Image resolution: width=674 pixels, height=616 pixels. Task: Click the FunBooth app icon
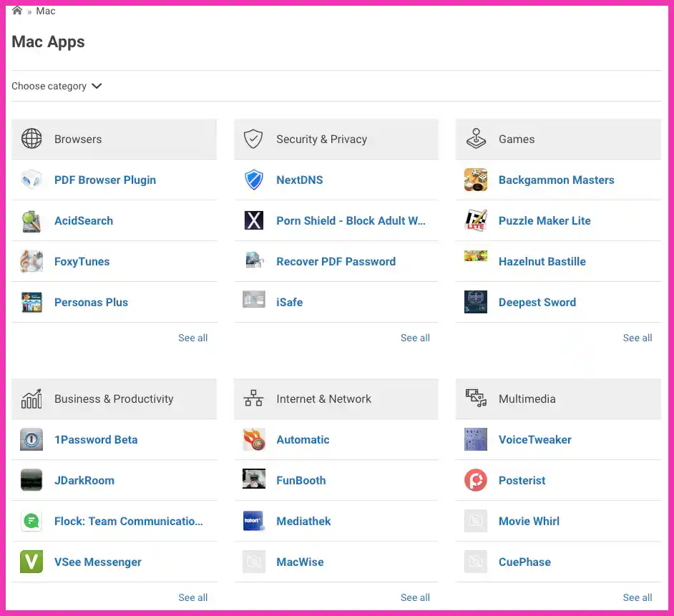pos(253,479)
